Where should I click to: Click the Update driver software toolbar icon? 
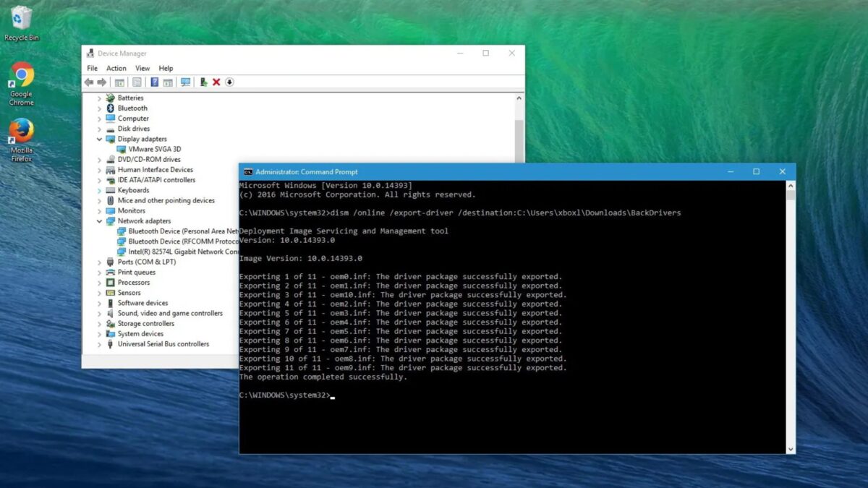tap(204, 82)
